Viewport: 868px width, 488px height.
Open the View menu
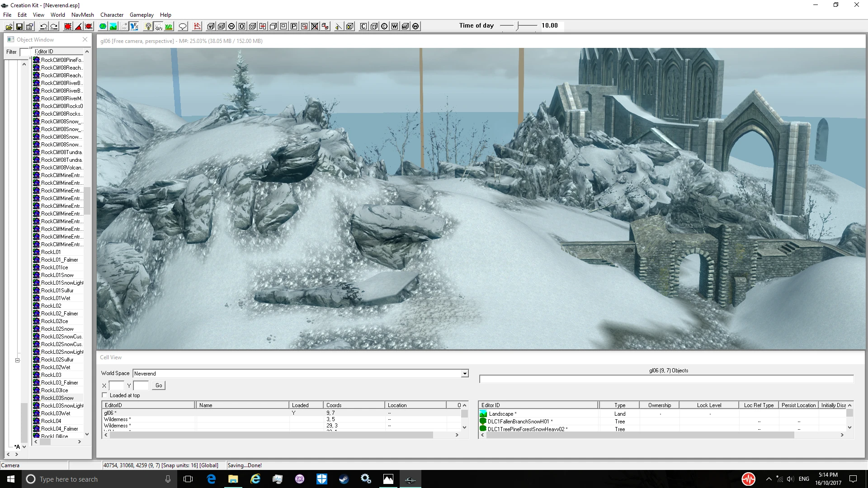coord(38,14)
